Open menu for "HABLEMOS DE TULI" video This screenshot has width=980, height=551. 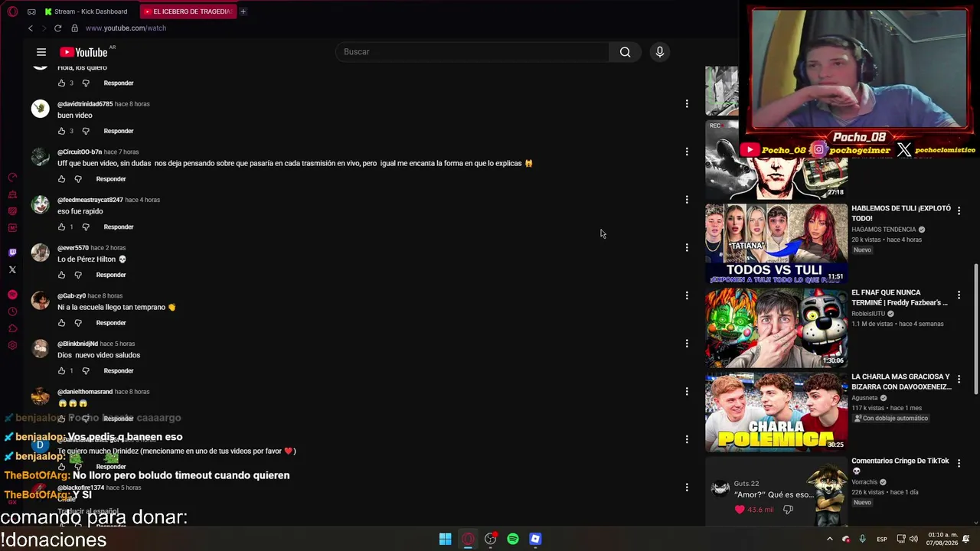[x=959, y=210]
